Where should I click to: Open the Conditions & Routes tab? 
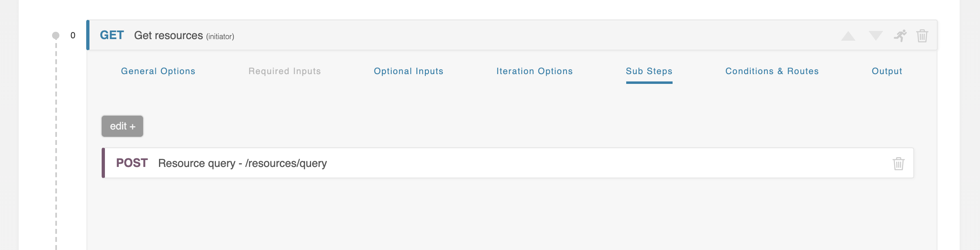click(x=771, y=71)
